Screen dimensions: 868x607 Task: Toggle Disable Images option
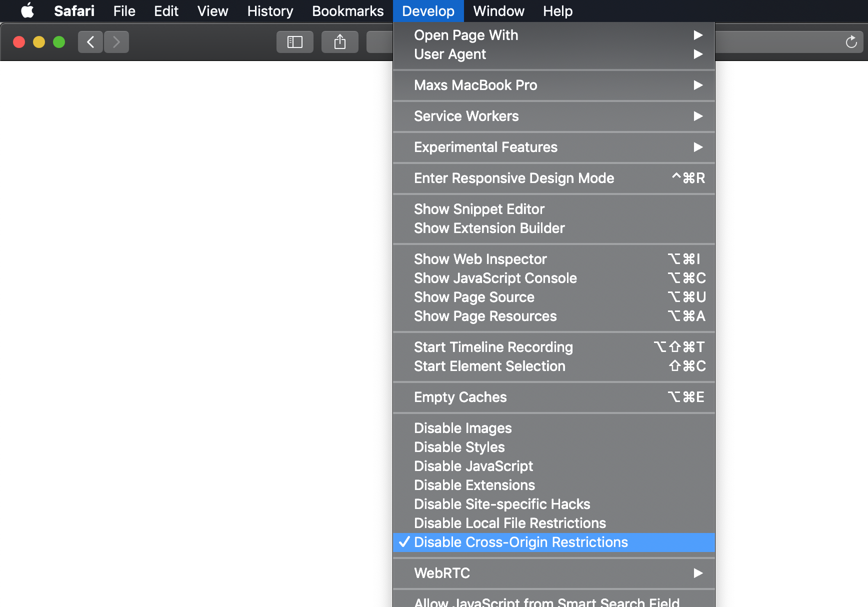pos(554,428)
